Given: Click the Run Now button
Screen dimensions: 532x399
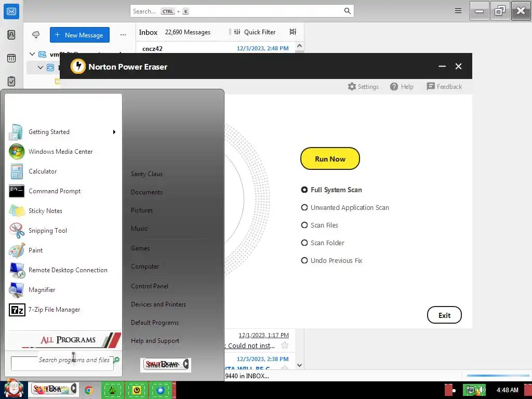Looking at the screenshot, I should [x=330, y=158].
